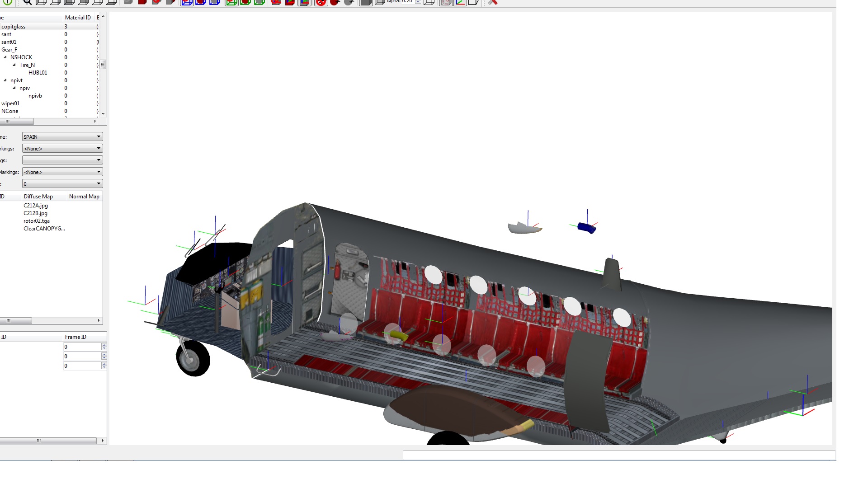The width and height of the screenshot is (868, 488).
Task: Select the rotor02.tga texture entry
Action: (37, 221)
